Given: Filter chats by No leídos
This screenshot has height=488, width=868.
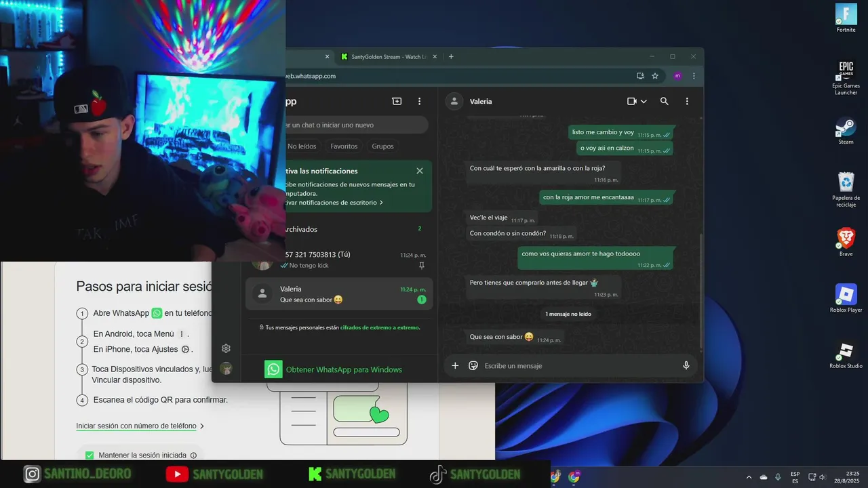Looking at the screenshot, I should click(302, 146).
